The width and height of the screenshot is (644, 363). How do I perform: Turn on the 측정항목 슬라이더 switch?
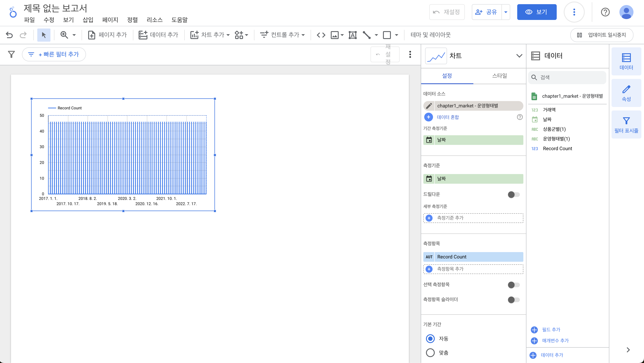[x=513, y=300]
